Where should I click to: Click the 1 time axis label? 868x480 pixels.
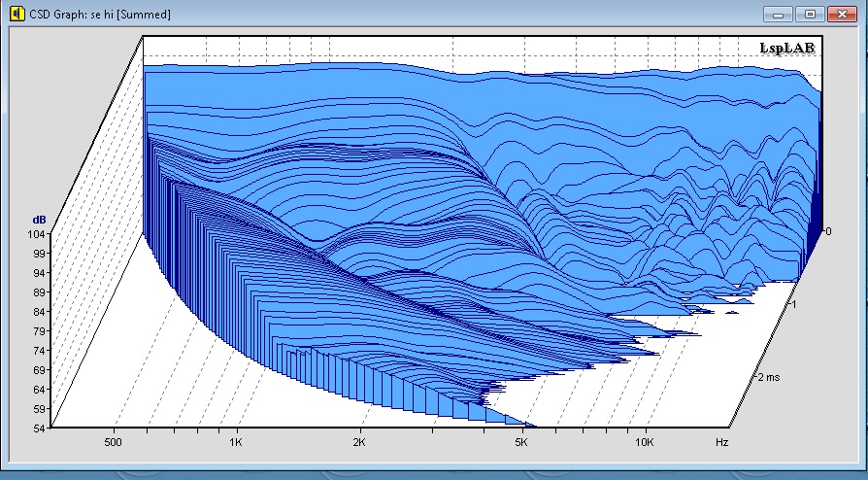click(794, 304)
